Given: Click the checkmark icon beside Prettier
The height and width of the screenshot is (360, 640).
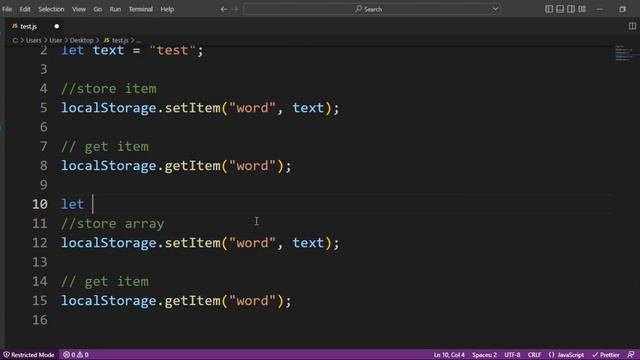Looking at the screenshot, I should click(595, 355).
